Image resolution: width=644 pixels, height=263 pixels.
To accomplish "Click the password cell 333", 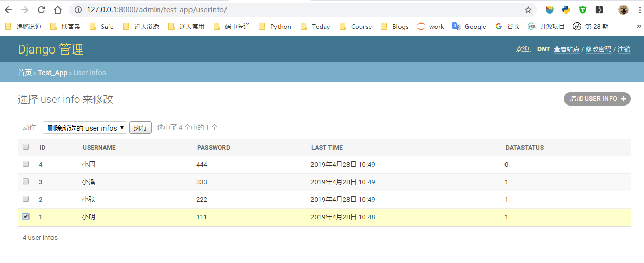I will click(202, 182).
